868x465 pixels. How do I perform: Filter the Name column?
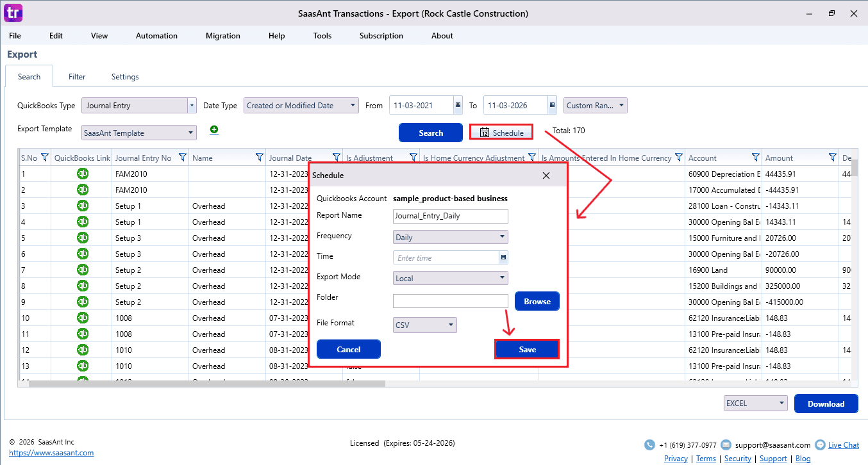click(259, 158)
